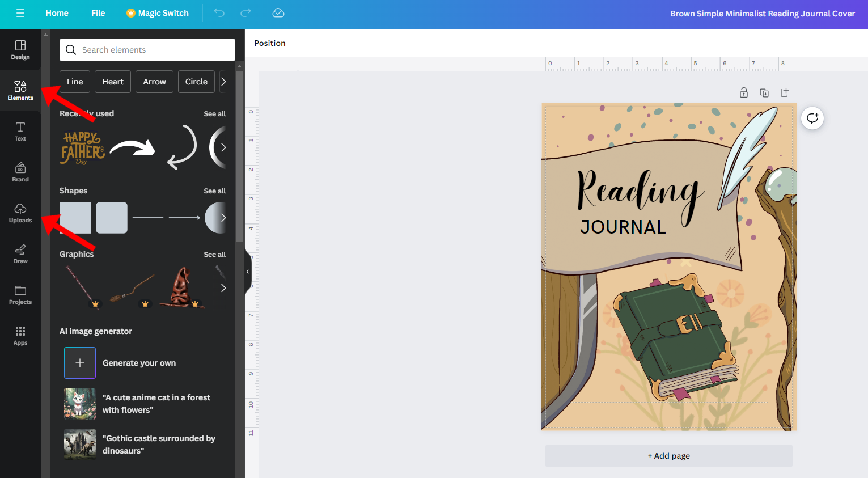Click See all next to Shapes
Screen dimensions: 868x478
[x=214, y=191]
